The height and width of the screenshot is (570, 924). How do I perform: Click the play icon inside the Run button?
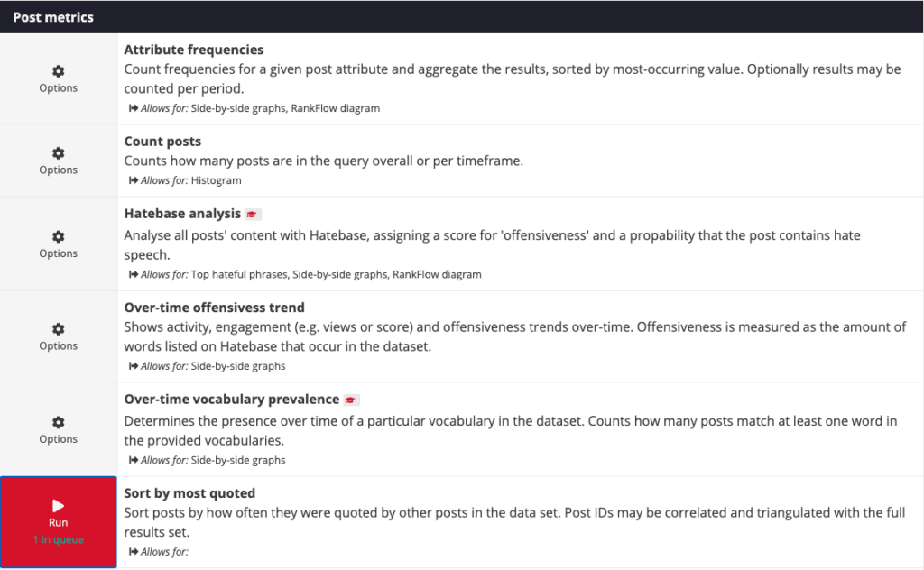point(58,505)
